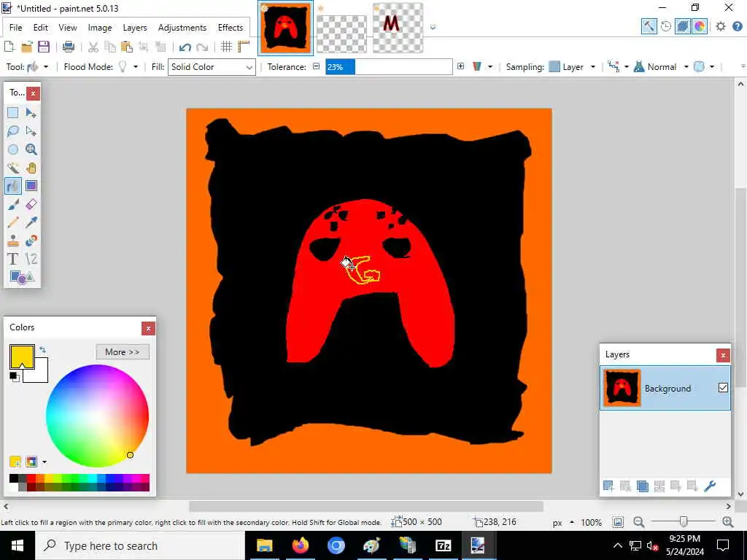Open the Edit menu
This screenshot has width=747, height=560.
pyautogui.click(x=41, y=28)
